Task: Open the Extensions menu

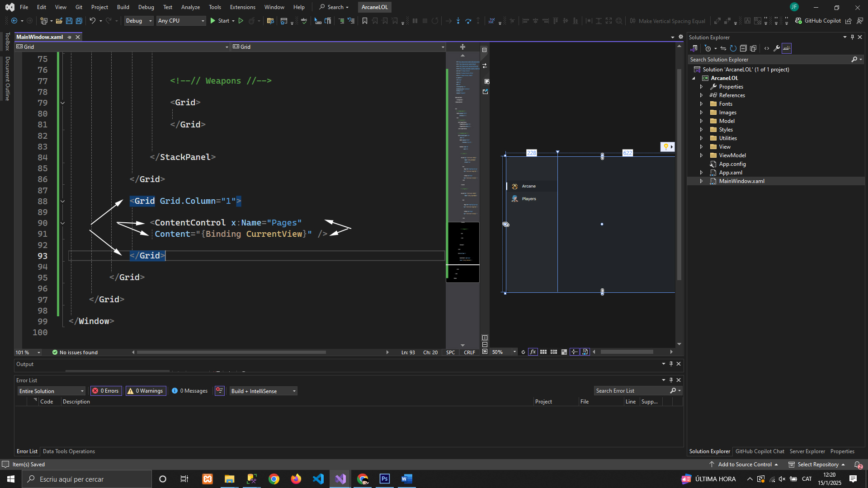Action: pyautogui.click(x=242, y=7)
